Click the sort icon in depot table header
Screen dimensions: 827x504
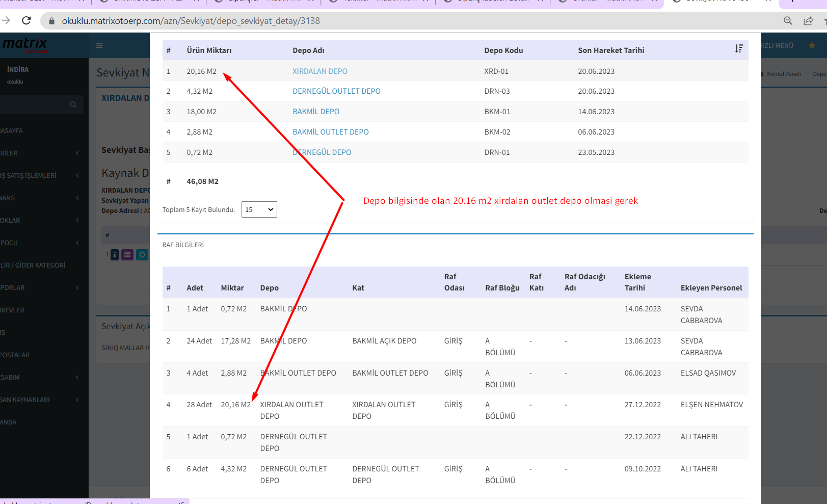(739, 48)
